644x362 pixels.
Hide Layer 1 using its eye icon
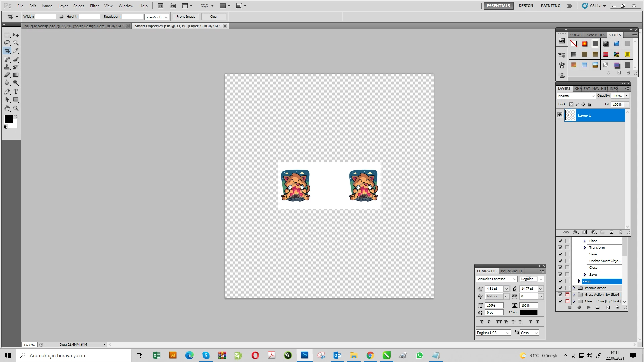pos(560,115)
